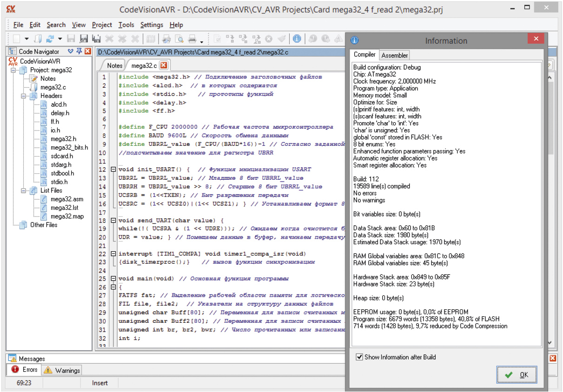The width and height of the screenshot is (563, 392).
Task: Click the Print preview magnifier page icon
Action: coord(179,39)
